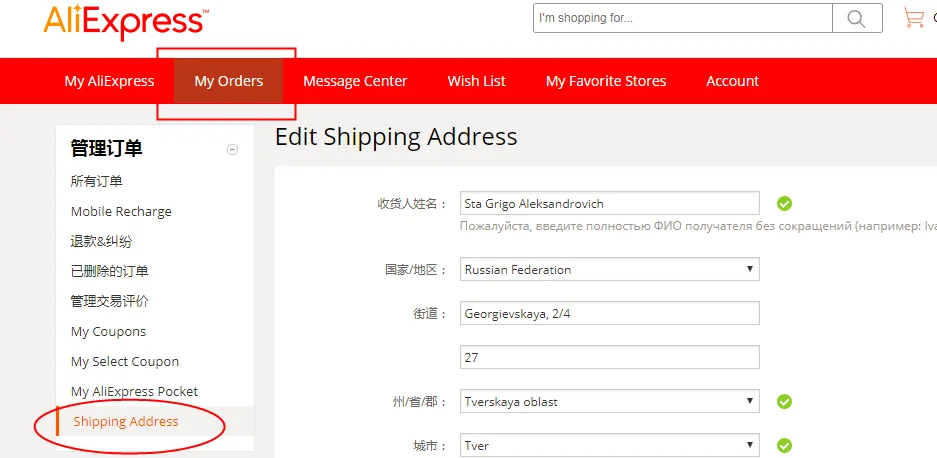
Task: Click the 街道 field label
Action: (430, 314)
